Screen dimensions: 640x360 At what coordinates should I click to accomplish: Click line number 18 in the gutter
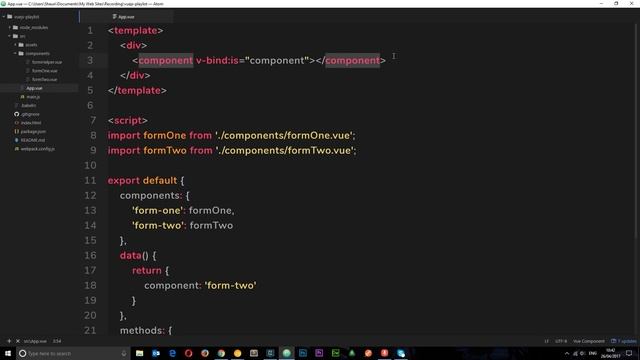point(90,285)
